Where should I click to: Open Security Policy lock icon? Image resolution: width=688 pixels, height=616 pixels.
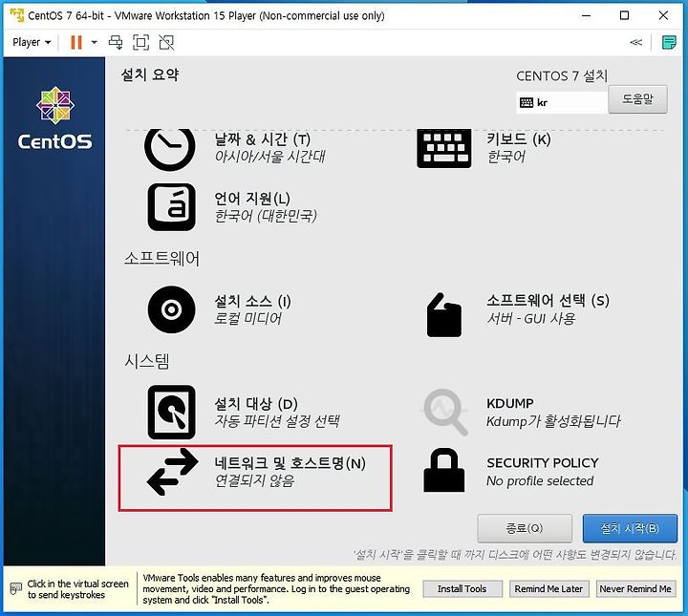click(x=444, y=470)
